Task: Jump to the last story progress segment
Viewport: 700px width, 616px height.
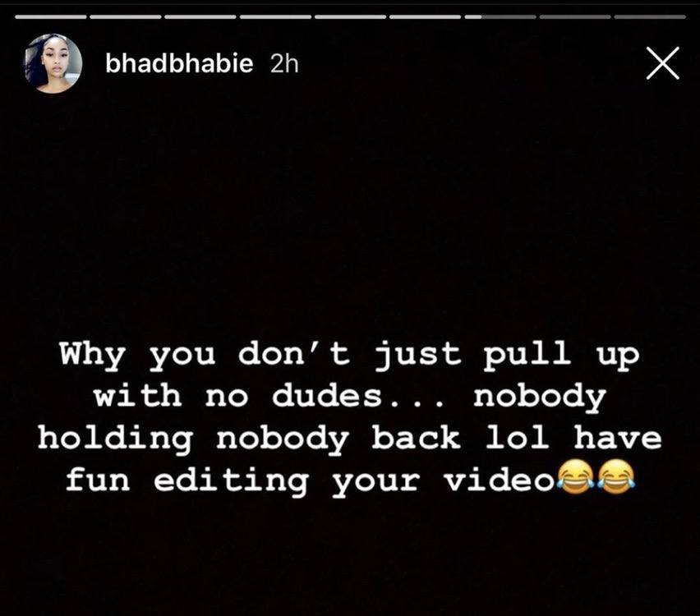Action: [650, 17]
